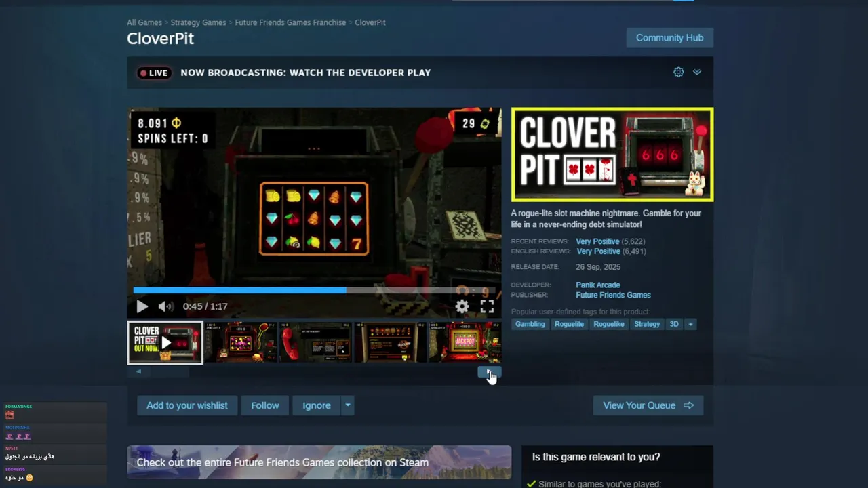This screenshot has height=488, width=868.
Task: Click the CloverPit header capsule image
Action: (x=612, y=155)
